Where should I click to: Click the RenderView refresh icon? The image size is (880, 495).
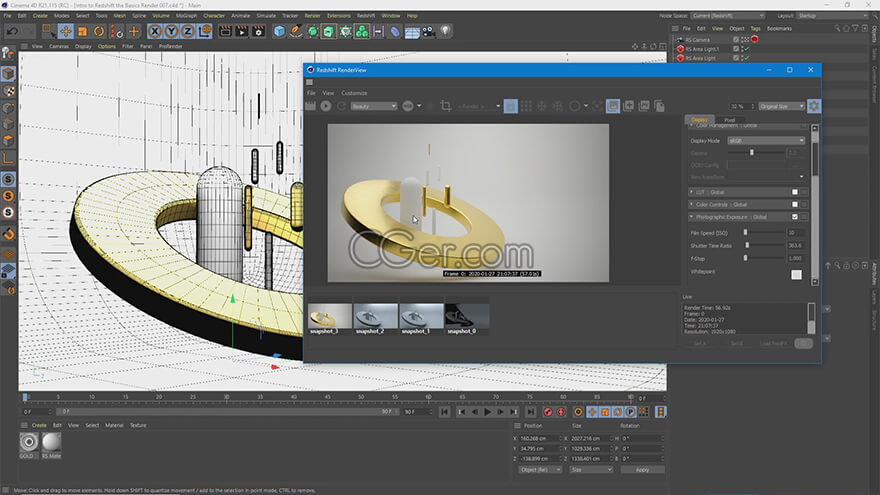click(x=341, y=106)
